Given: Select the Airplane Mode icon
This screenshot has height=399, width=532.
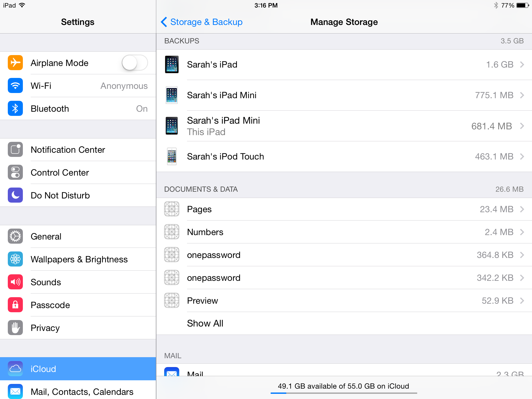Looking at the screenshot, I should (x=15, y=63).
